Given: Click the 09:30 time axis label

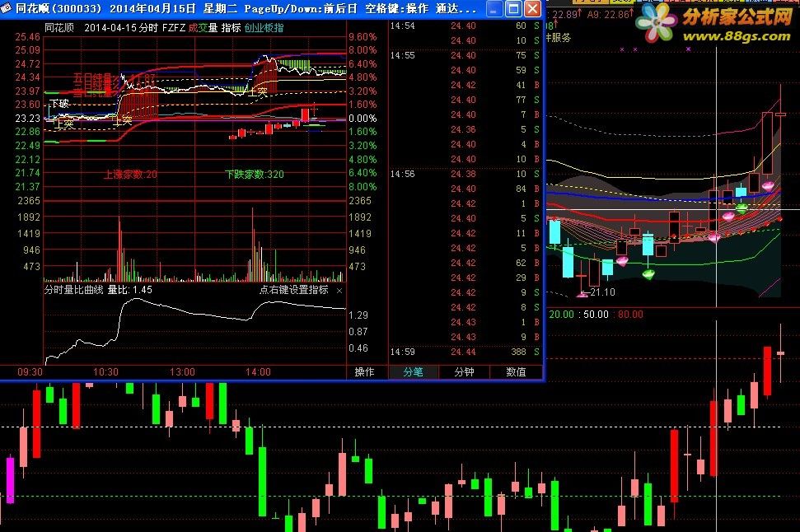Looking at the screenshot, I should (x=30, y=372).
